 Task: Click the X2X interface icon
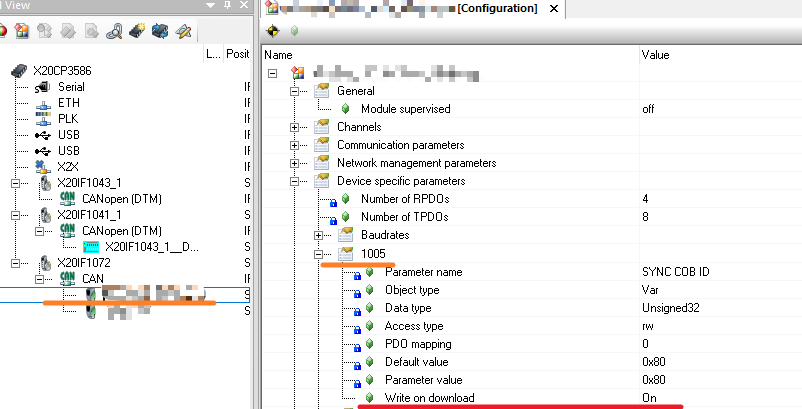[43, 167]
